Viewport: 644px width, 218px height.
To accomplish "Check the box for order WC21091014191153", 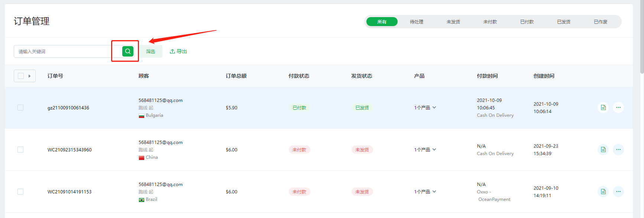I will 20,192.
